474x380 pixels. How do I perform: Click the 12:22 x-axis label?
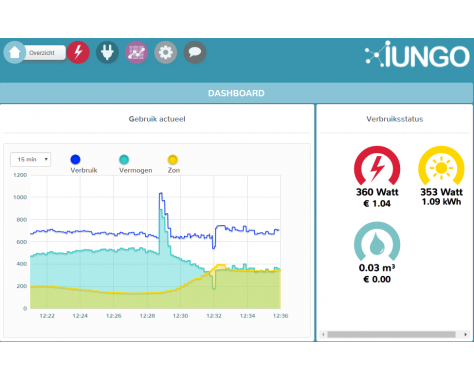47,316
